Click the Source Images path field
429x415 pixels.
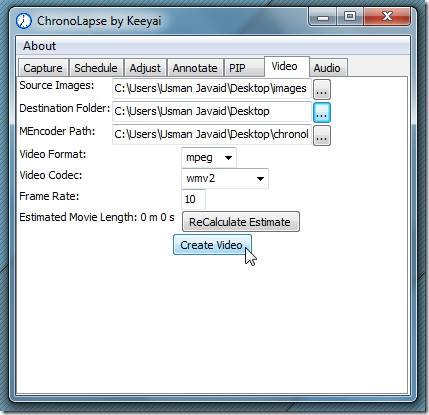212,89
